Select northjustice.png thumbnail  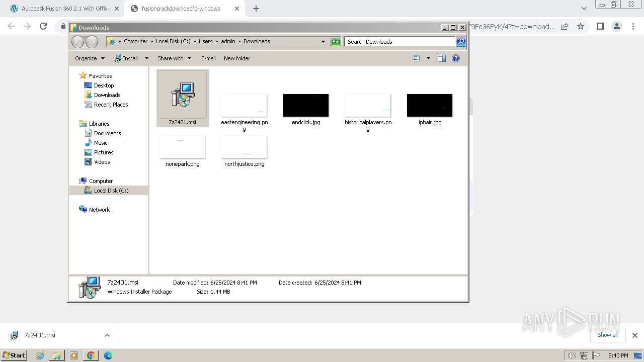coord(244,147)
